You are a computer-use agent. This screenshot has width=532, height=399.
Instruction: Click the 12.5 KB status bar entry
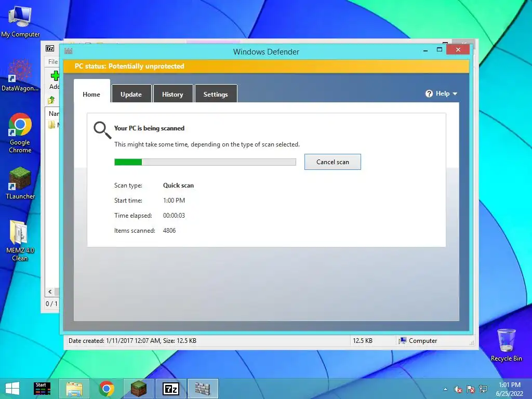(362, 341)
